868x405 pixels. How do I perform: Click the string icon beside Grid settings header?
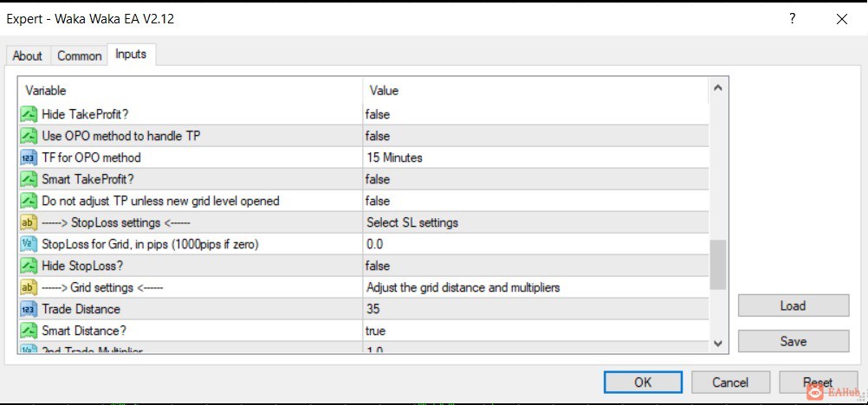29,287
